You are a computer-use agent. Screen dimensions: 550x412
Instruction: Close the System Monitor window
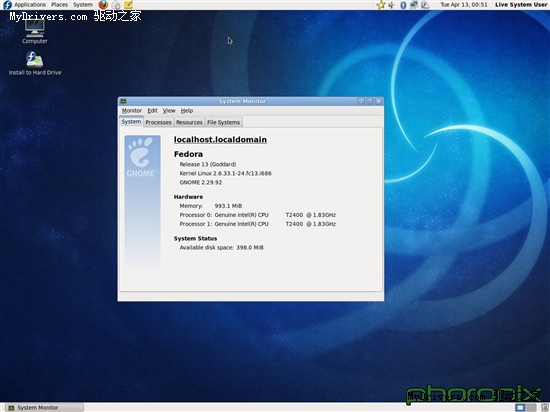pyautogui.click(x=378, y=101)
